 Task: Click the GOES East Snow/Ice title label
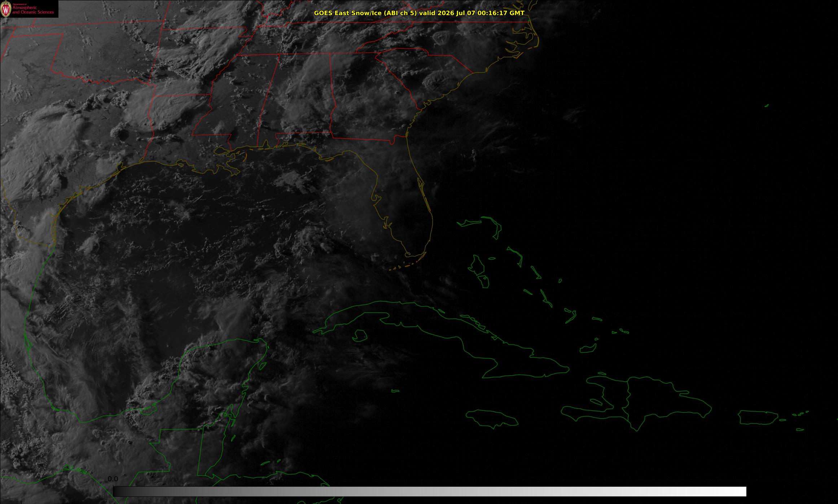click(419, 13)
